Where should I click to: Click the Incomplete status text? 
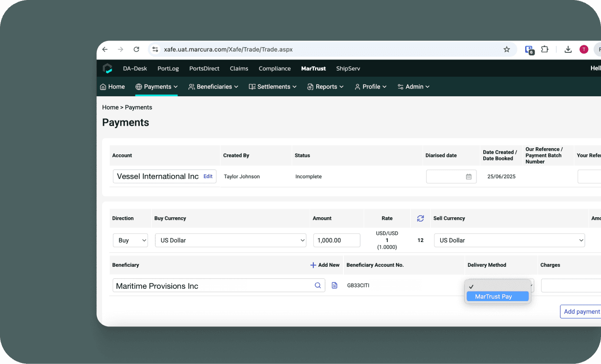(x=309, y=176)
